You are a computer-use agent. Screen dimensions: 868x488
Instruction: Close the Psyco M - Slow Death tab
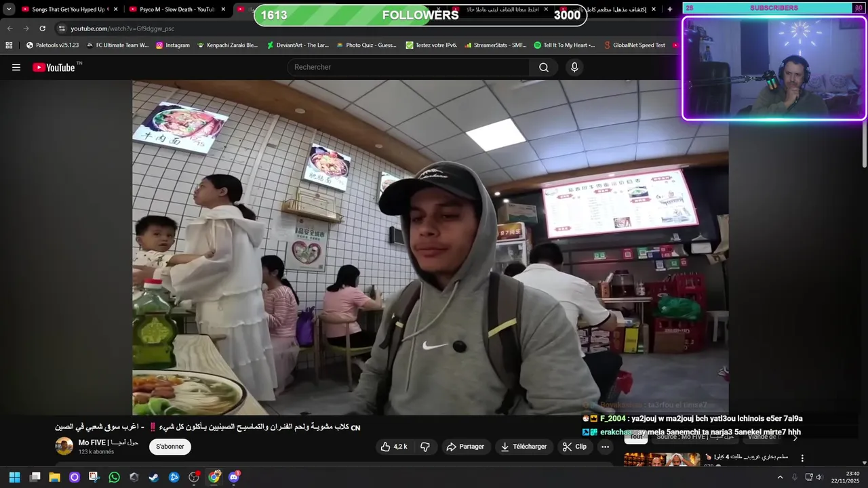(223, 9)
